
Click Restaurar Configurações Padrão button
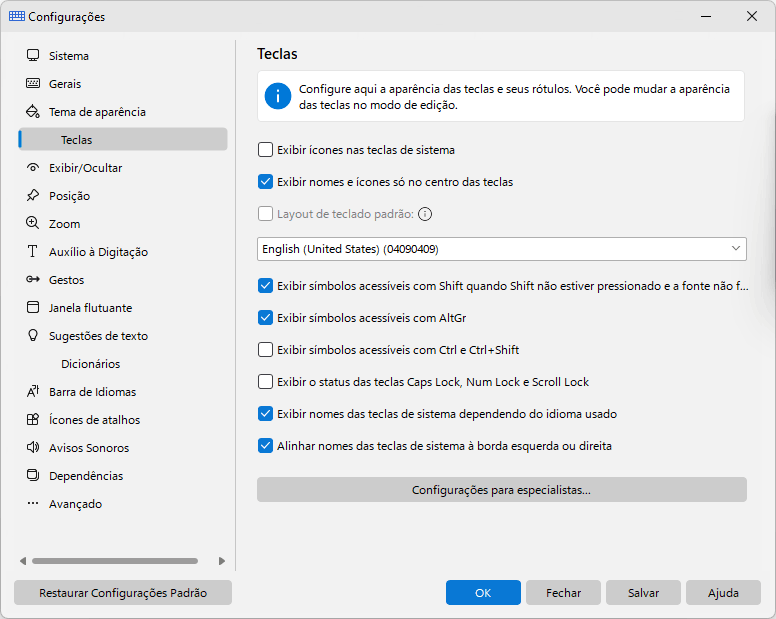(123, 592)
